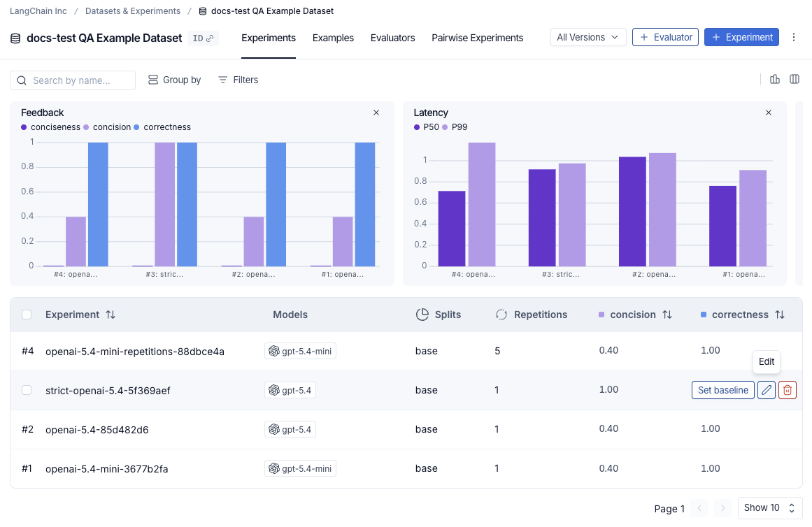The width and height of the screenshot is (812, 527).
Task: Close the Feedback chart panel
Action: (376, 113)
